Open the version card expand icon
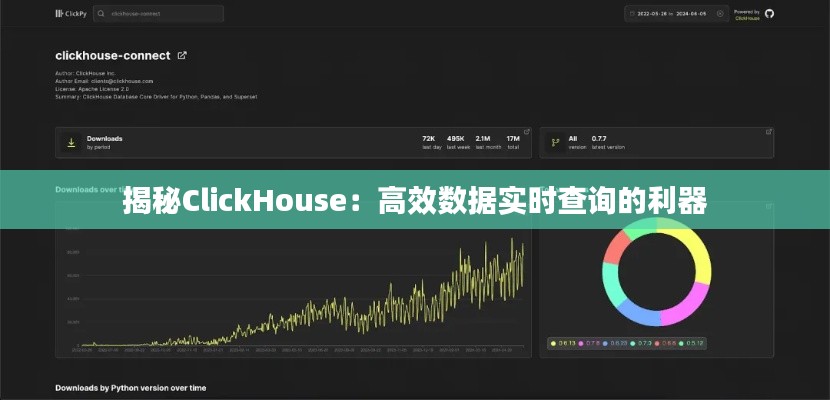This screenshot has height=400, width=830. [x=768, y=132]
